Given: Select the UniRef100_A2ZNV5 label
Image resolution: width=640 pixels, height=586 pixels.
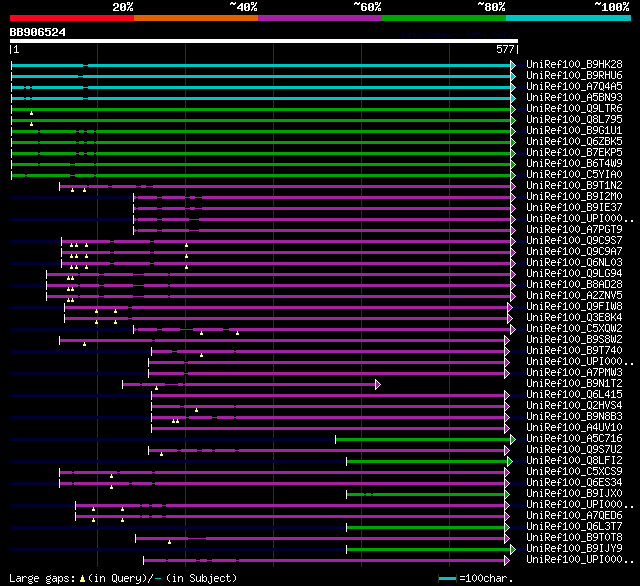Looking at the screenshot, I should 574,296.
